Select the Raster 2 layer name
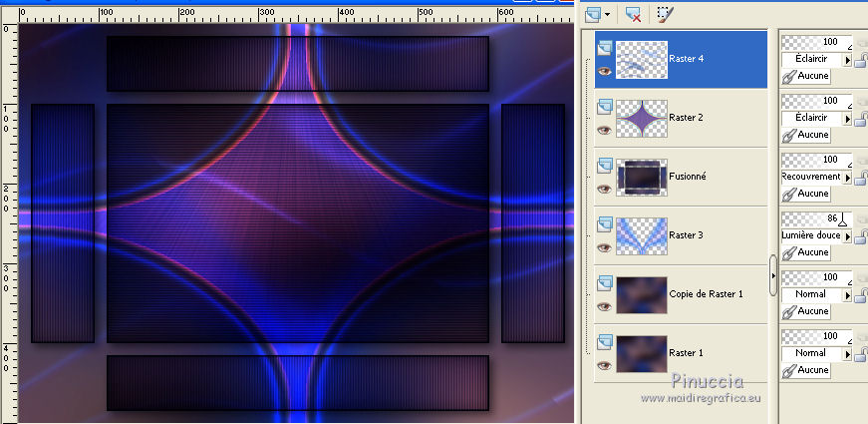Image resolution: width=868 pixels, height=424 pixels. click(x=686, y=117)
